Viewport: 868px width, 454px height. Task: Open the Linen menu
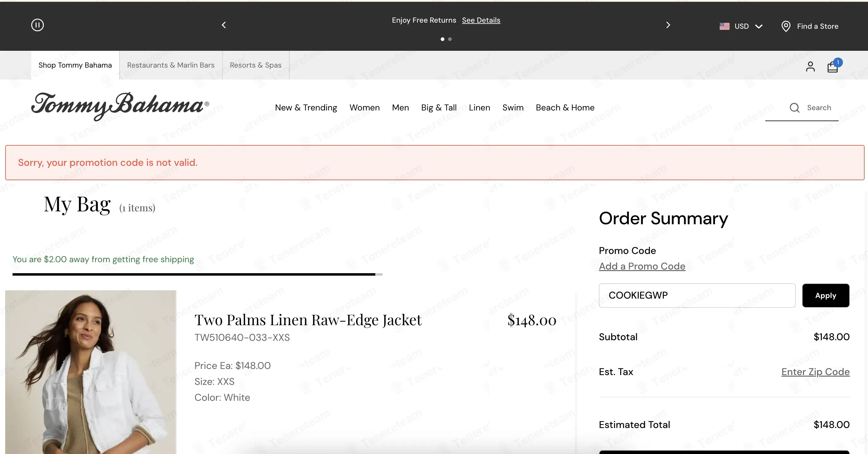[480, 107]
